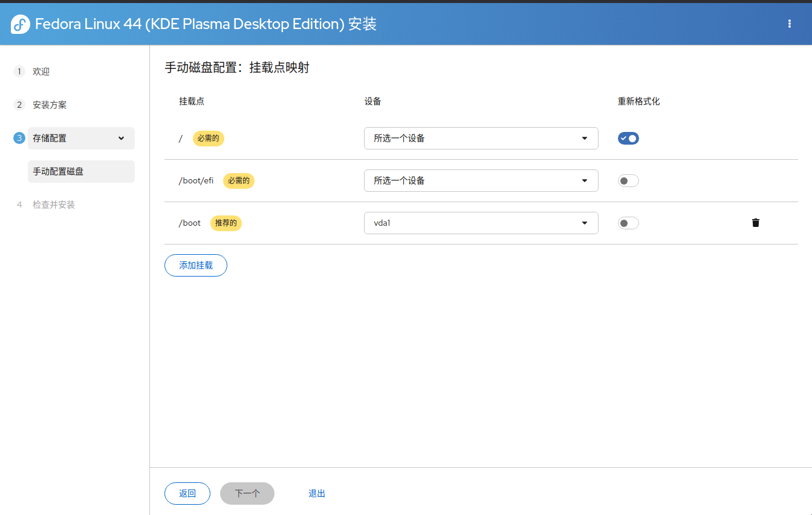
Task: Toggle reformat switch for / mount point
Action: point(628,139)
